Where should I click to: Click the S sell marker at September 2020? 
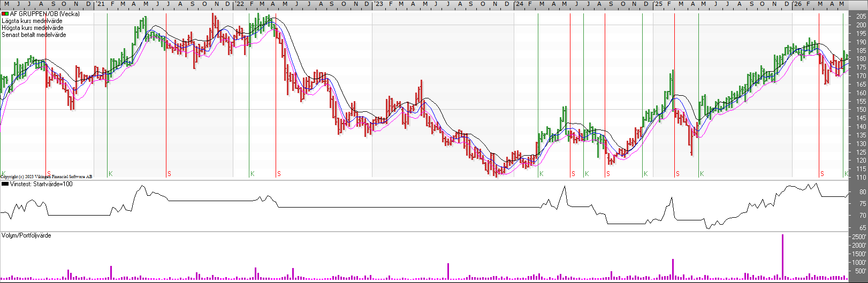point(49,174)
